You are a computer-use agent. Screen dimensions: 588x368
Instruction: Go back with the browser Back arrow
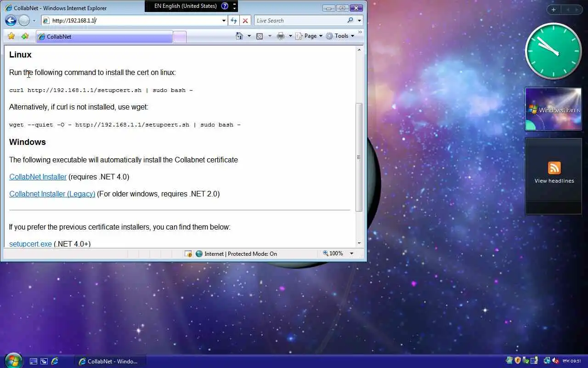[11, 20]
